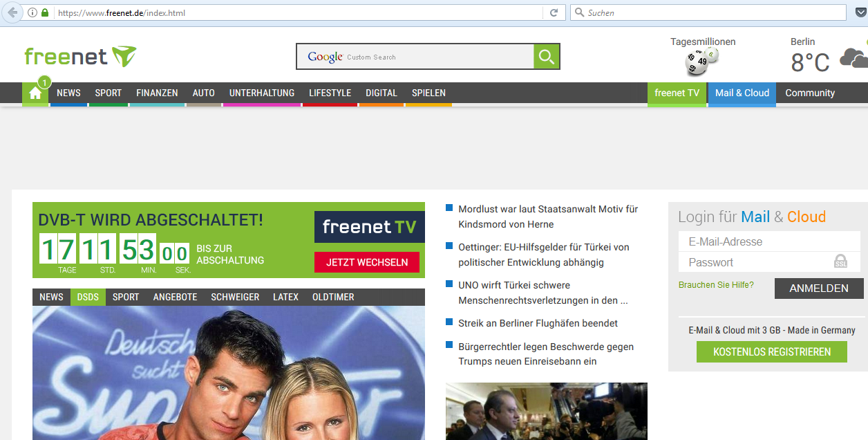Click the Brauchen Sie Hilfe? link
The image size is (868, 440).
(716, 285)
